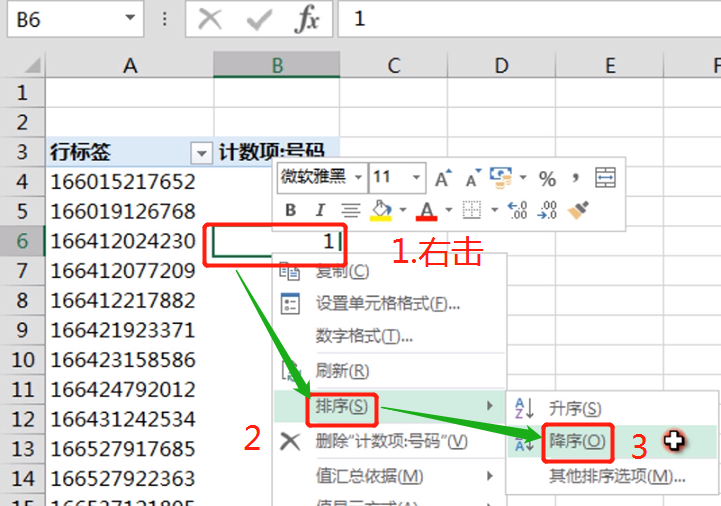Cancel the formula entry X icon

click(210, 19)
